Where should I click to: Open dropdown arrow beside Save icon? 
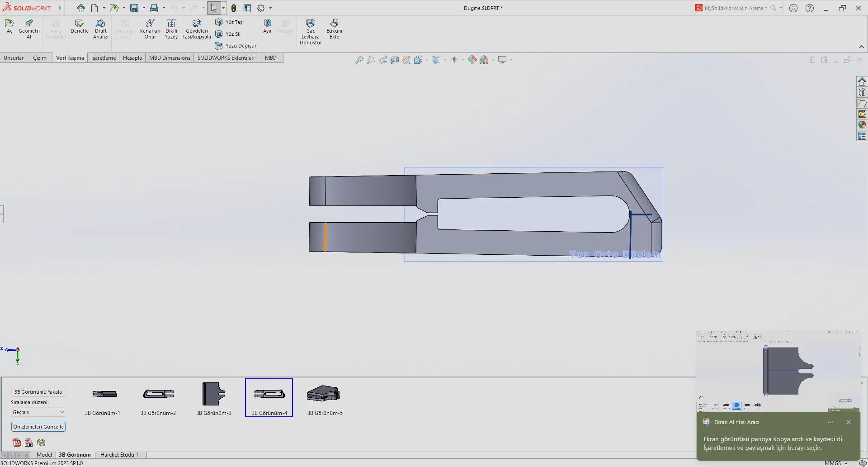coord(144,8)
